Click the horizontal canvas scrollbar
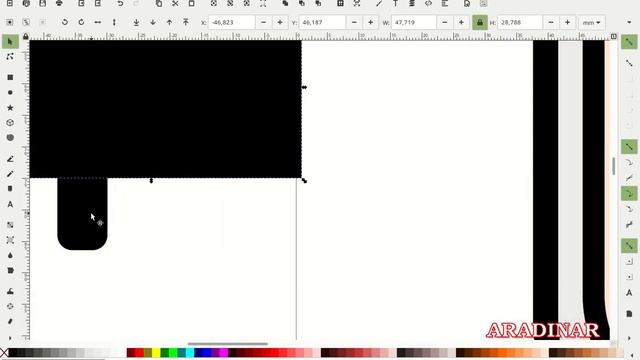The width and height of the screenshot is (640, 360). [227, 344]
